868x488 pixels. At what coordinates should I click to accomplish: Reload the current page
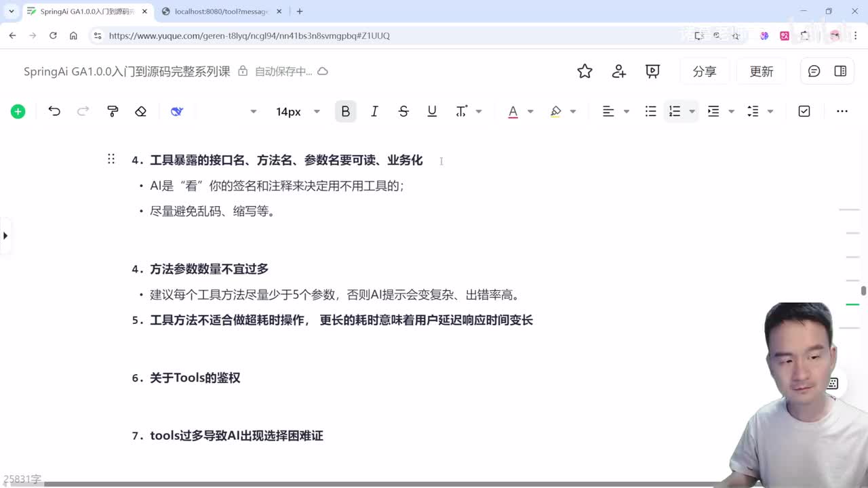tap(53, 35)
